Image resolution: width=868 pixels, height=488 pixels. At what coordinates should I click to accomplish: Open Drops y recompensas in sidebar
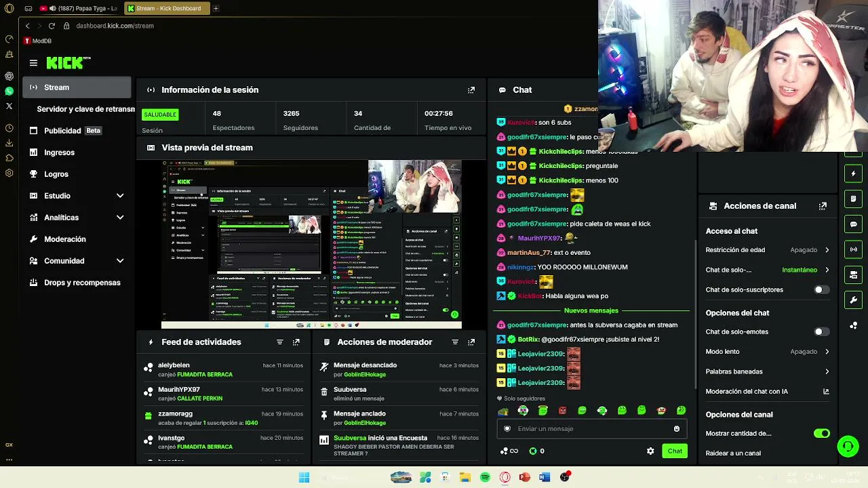[77, 283]
